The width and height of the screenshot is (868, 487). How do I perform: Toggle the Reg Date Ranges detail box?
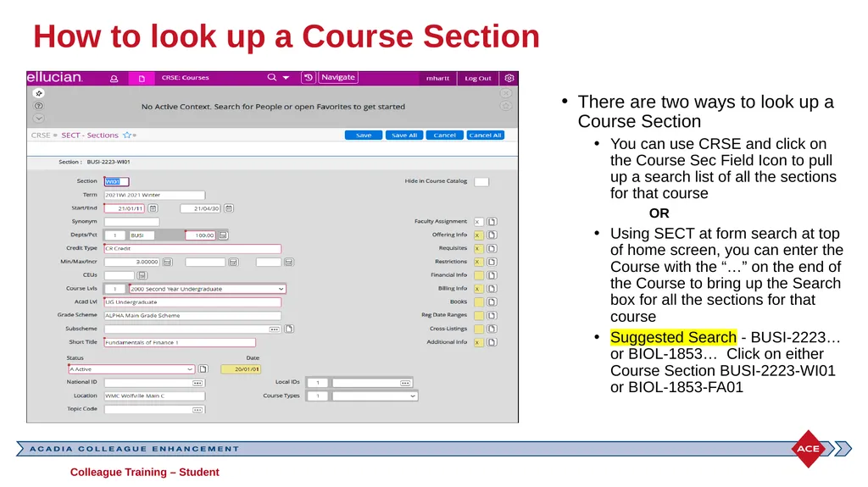pyautogui.click(x=478, y=315)
